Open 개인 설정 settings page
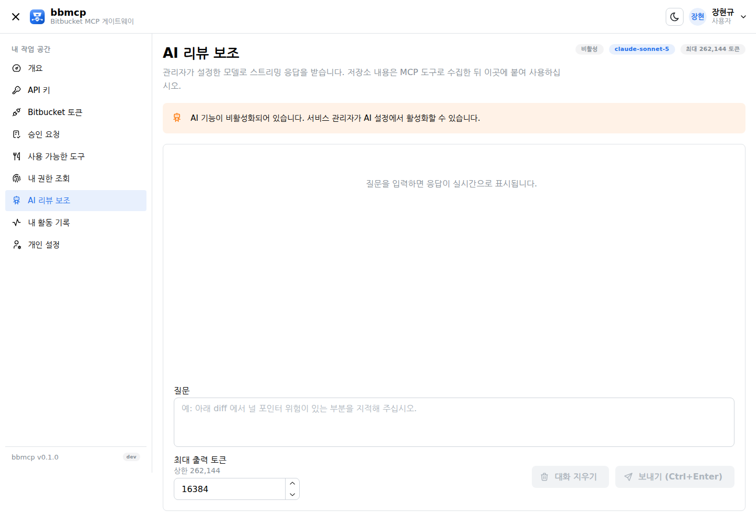Image resolution: width=756 pixels, height=532 pixels. click(x=76, y=245)
